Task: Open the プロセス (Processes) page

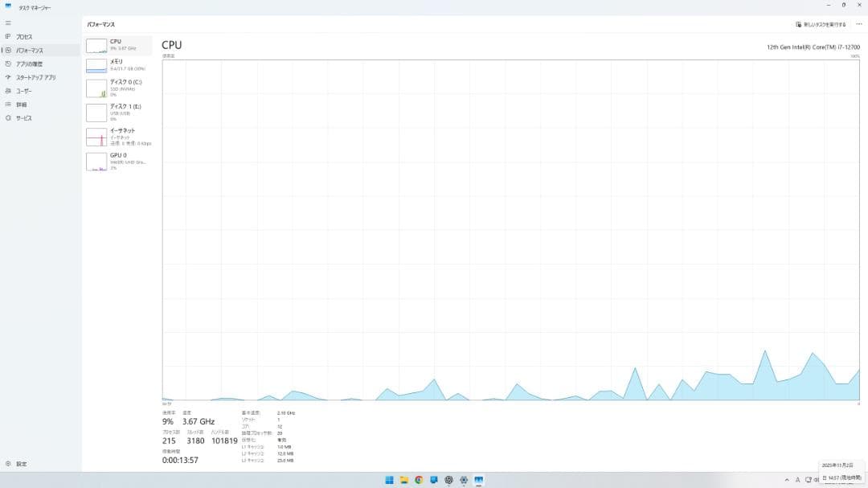Action: (24, 37)
